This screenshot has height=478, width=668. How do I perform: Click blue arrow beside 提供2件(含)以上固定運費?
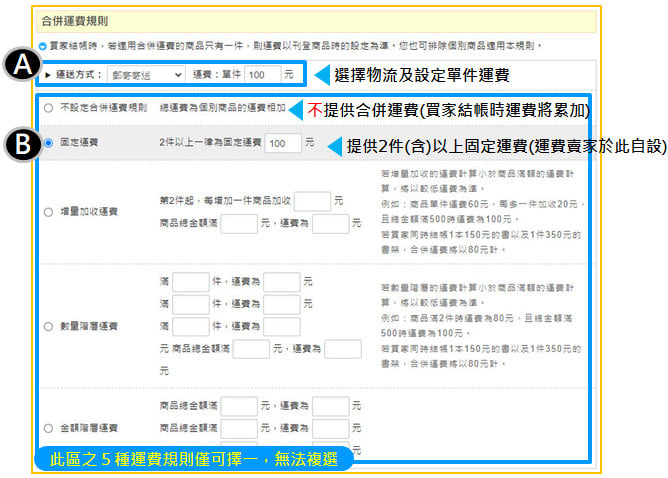click(335, 144)
